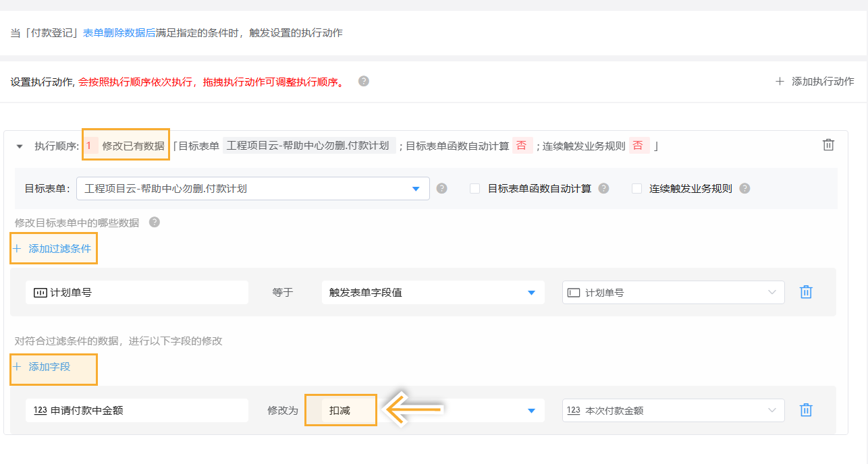This screenshot has width=868, height=464.
Task: Click help icon after 目标表单函数自动计算
Action: 603,189
